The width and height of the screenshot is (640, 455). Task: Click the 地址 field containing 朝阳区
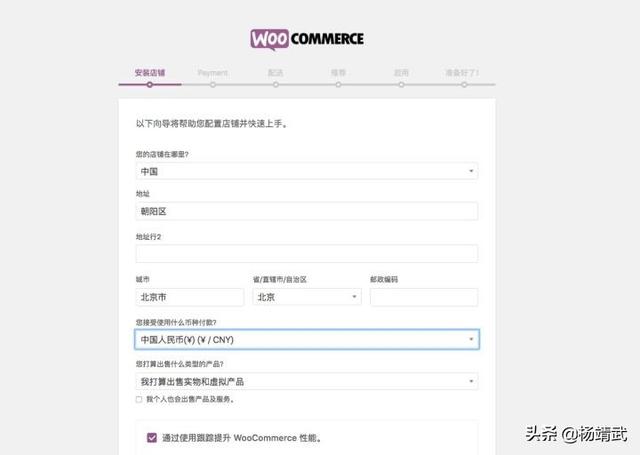(307, 211)
